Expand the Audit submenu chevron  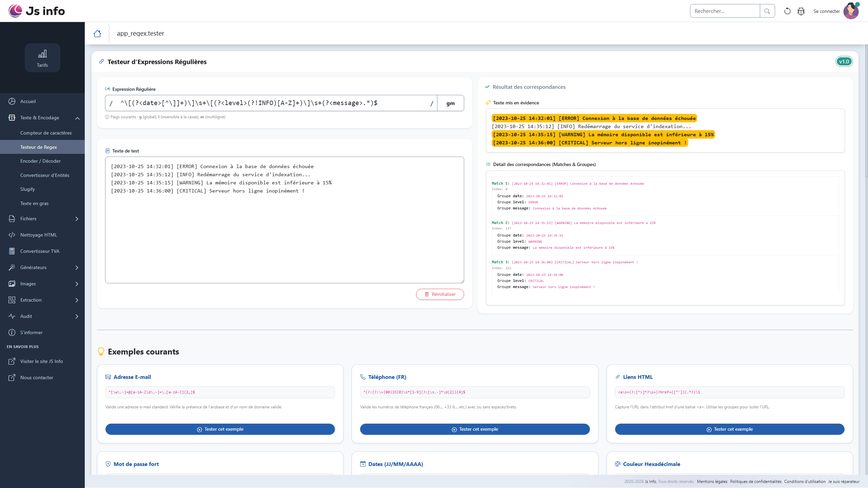pos(77,317)
